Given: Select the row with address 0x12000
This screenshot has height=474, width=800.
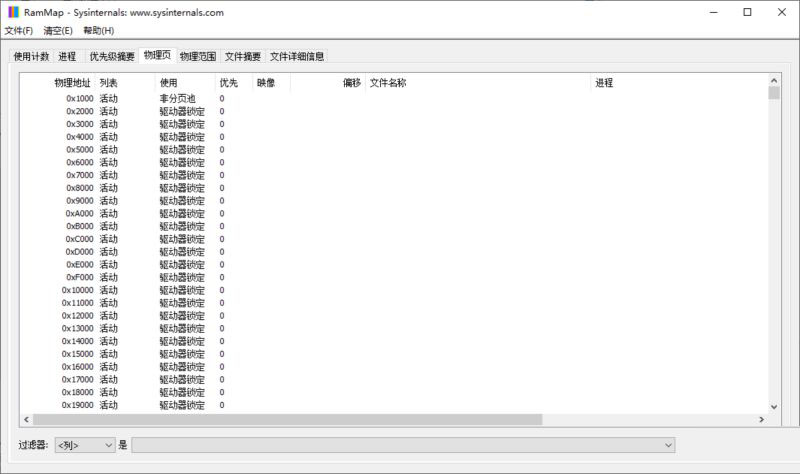Looking at the screenshot, I should (x=394, y=315).
